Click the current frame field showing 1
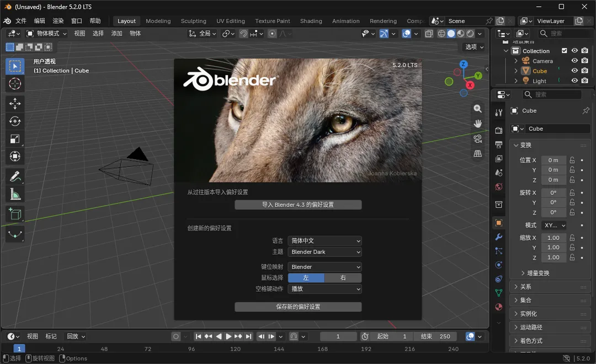This screenshot has height=364, width=596. [338, 336]
